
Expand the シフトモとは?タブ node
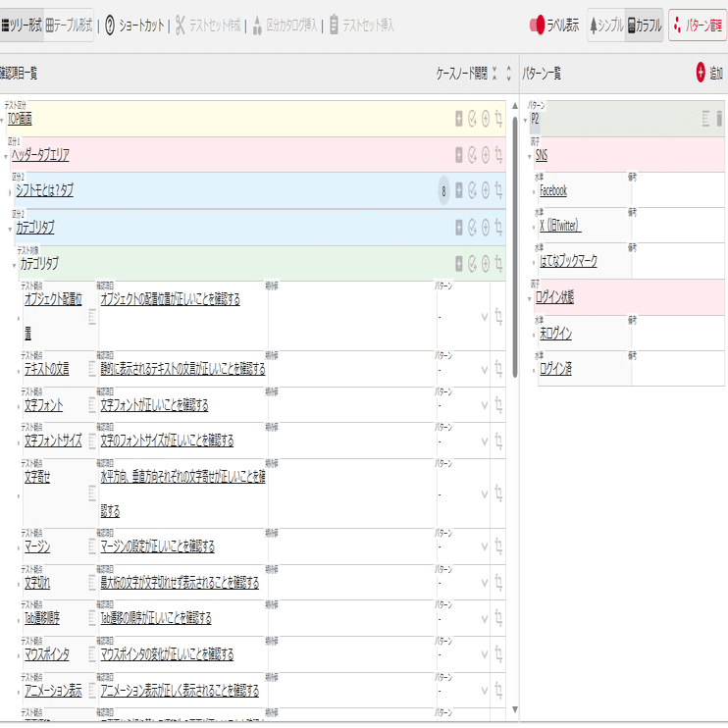[x=10, y=192]
